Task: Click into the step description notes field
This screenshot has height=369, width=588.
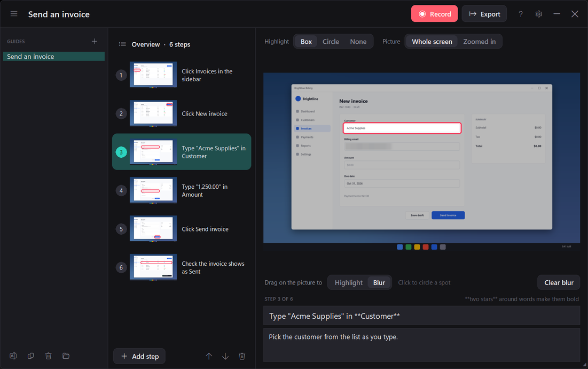Action: (x=421, y=345)
